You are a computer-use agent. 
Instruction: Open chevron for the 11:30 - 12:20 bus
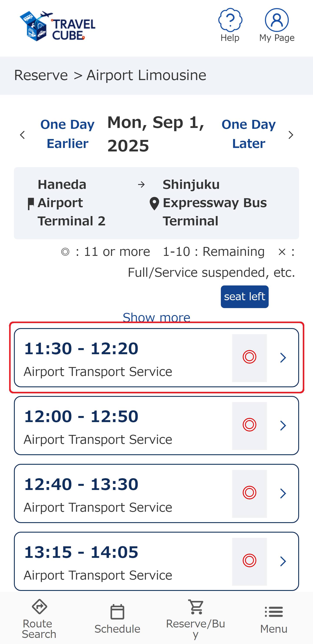pyautogui.click(x=283, y=358)
